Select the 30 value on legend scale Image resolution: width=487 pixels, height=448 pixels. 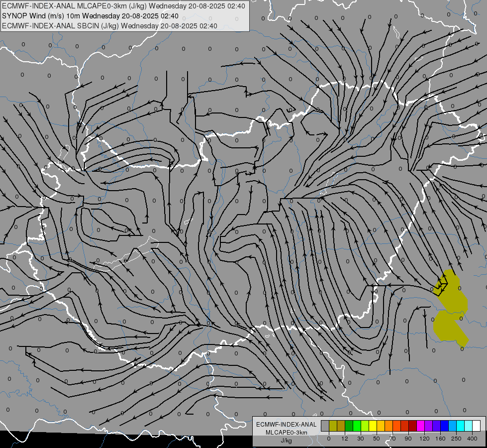tap(361, 439)
